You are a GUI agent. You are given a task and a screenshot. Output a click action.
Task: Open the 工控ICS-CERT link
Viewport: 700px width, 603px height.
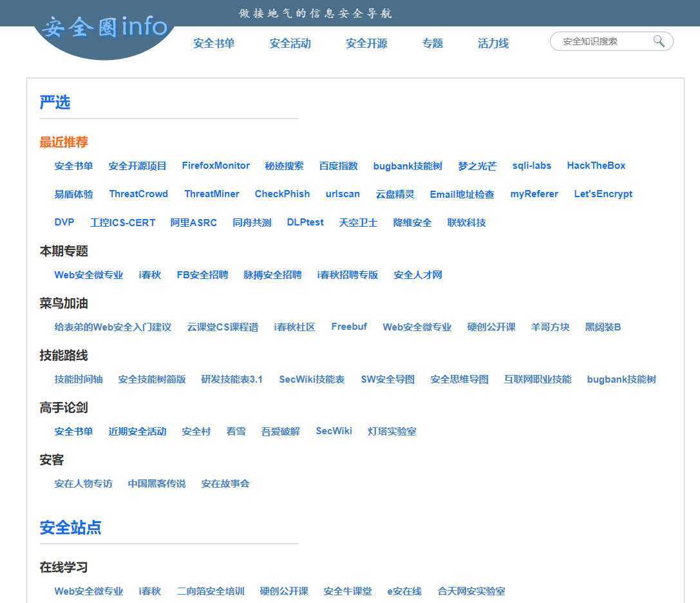[123, 222]
